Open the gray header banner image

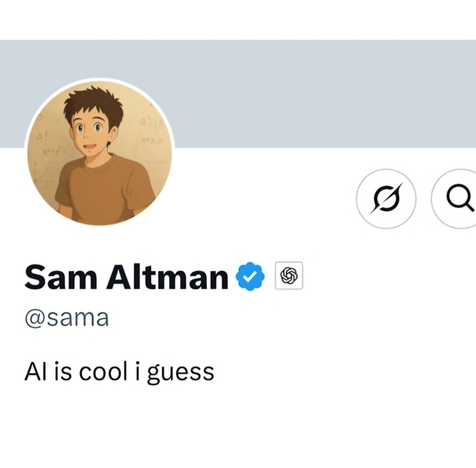point(238,94)
